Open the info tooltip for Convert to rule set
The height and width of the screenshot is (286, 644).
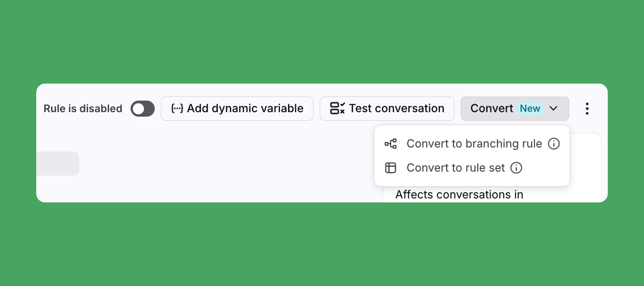[516, 168]
